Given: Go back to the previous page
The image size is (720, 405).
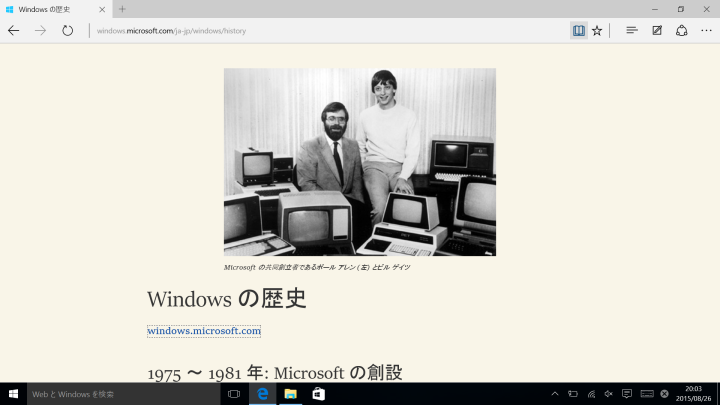Looking at the screenshot, I should (13, 31).
